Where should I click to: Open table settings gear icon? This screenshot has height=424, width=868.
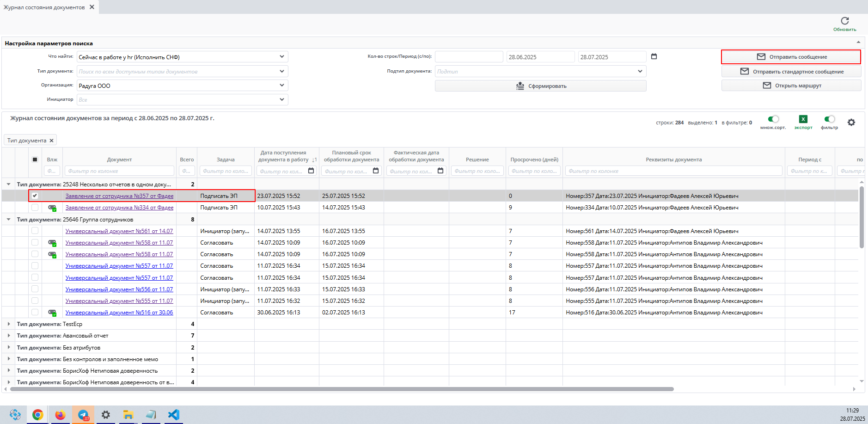point(851,123)
